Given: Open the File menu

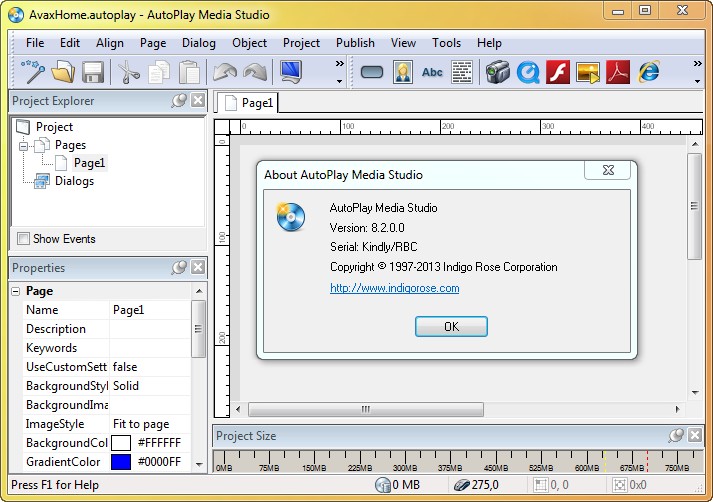Looking at the screenshot, I should tap(35, 43).
